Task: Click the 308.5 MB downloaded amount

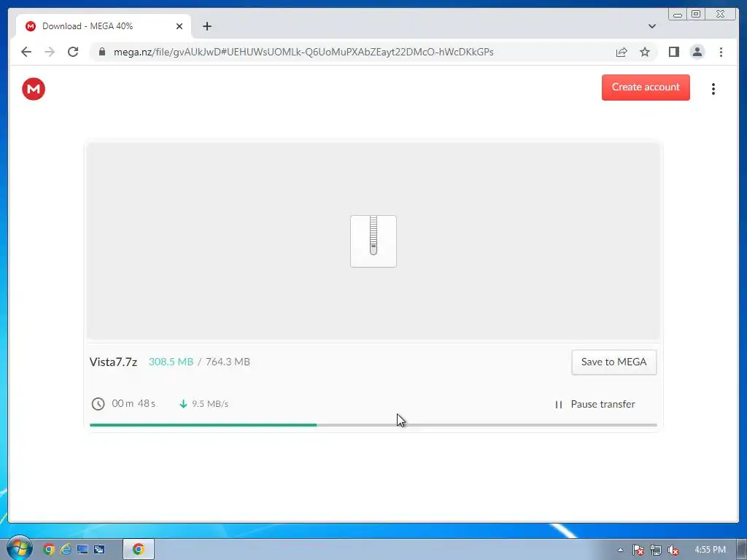Action: point(171,362)
